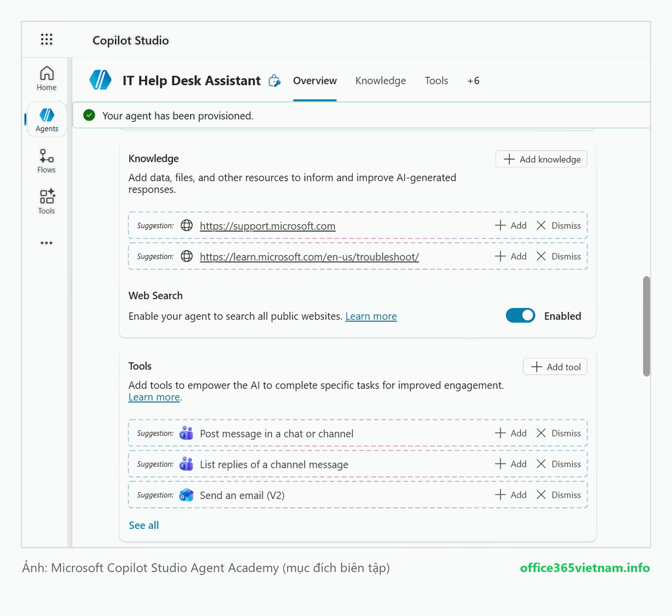This screenshot has width=672, height=616.
Task: Add the support.microsoft.com suggestion
Action: click(511, 225)
